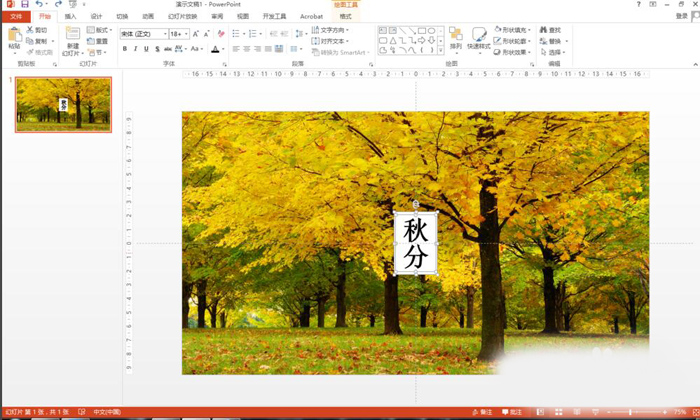
Task: Toggle Underline formatting
Action: [x=146, y=49]
